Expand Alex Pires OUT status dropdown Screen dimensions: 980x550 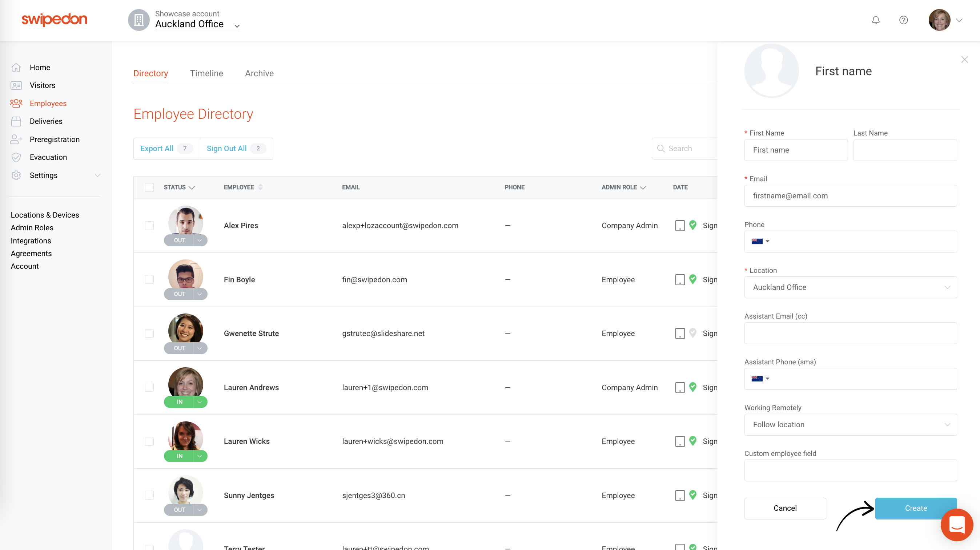tap(200, 240)
